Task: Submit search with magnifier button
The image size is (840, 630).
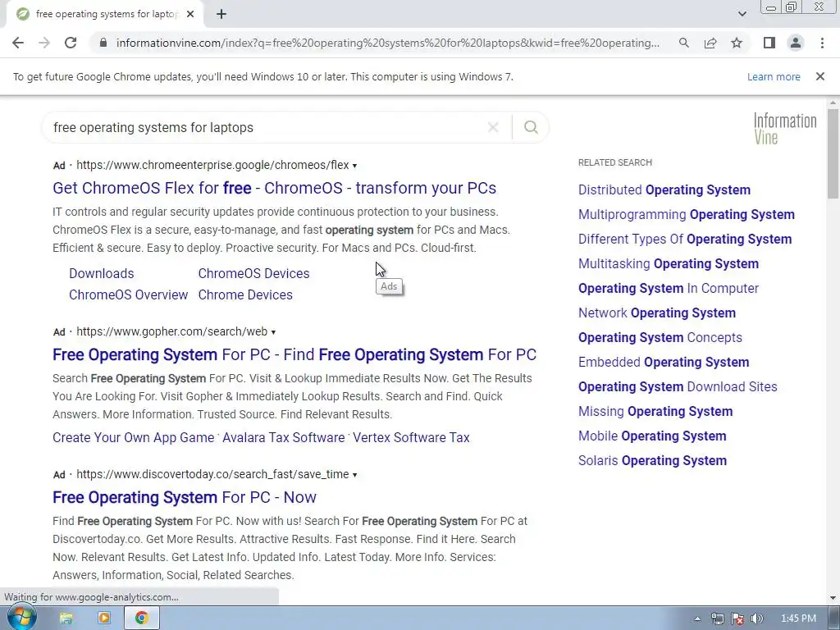Action: point(531,127)
